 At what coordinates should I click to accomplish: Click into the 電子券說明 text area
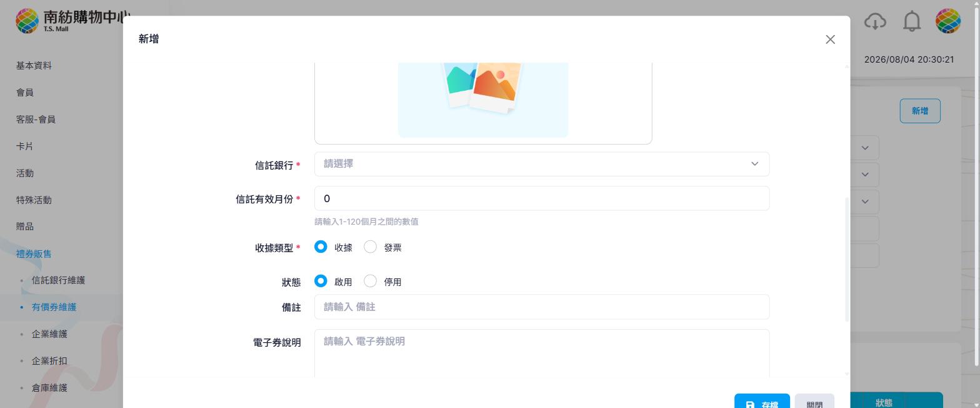click(x=542, y=354)
